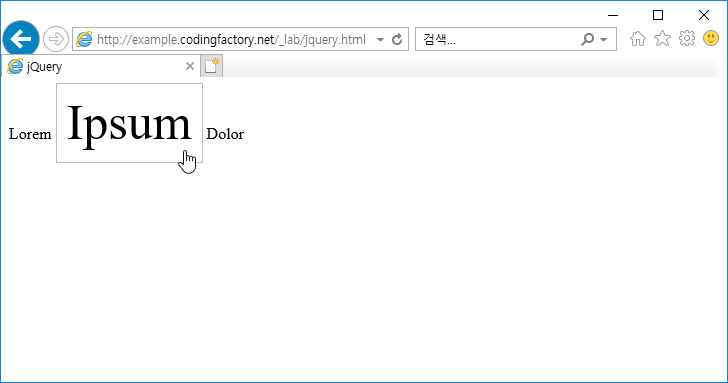Screen dimensions: 728x383
Task: Refresh the page with the reload icon
Action: [397, 39]
